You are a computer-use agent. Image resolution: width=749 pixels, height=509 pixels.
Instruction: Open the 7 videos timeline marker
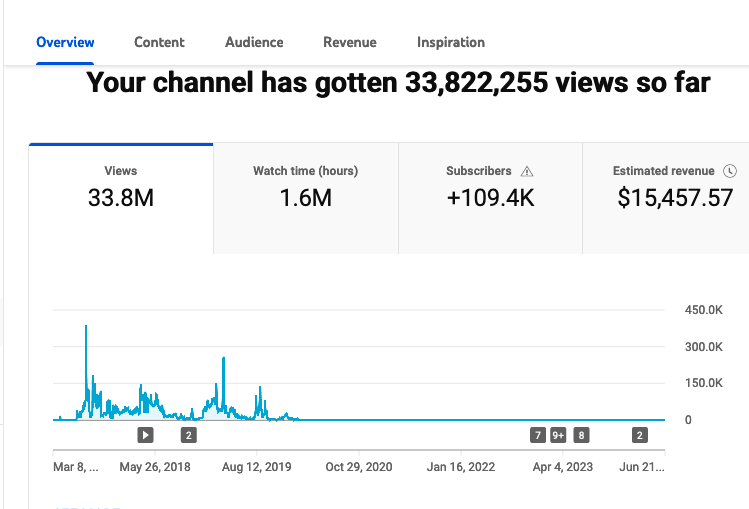[x=538, y=435]
